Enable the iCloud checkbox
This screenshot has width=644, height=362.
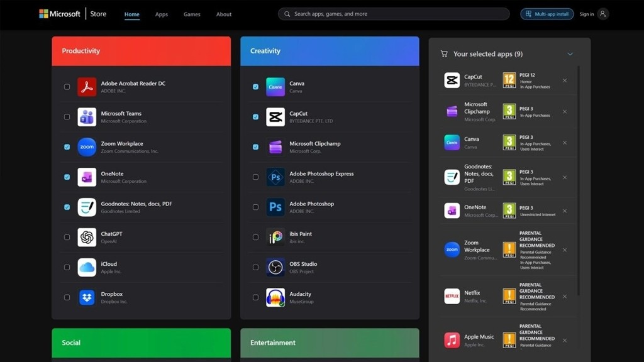coord(67,267)
